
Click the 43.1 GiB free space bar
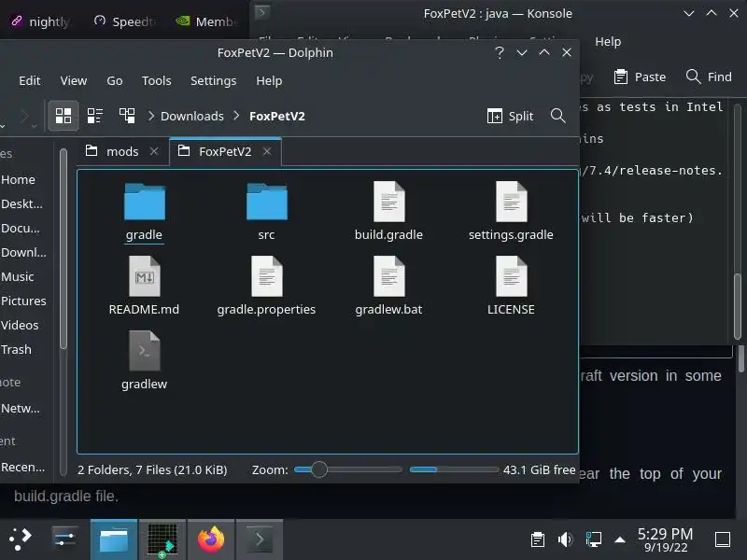click(454, 469)
